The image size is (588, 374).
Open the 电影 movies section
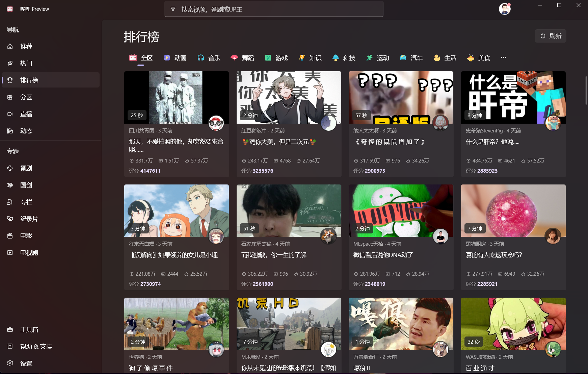point(26,235)
